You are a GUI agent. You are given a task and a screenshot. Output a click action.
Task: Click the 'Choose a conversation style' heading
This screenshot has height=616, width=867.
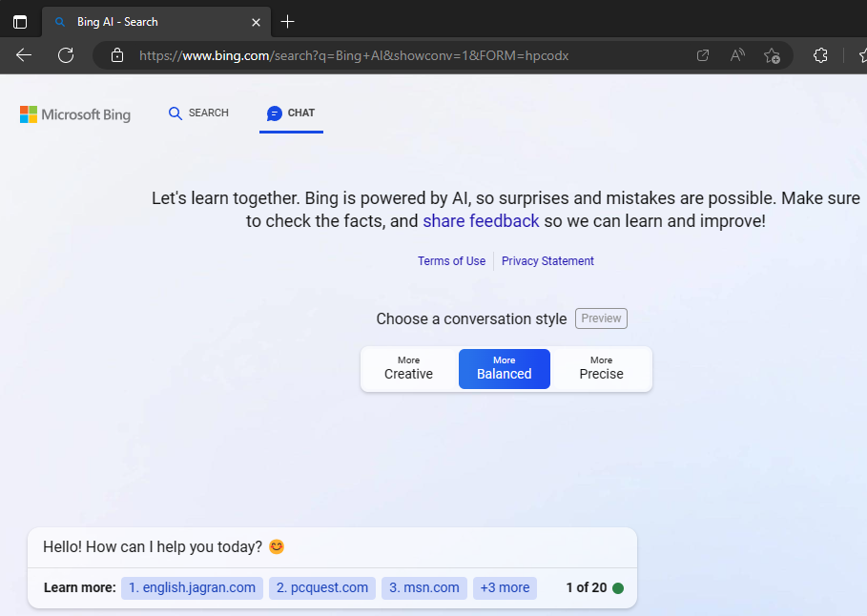pos(472,319)
